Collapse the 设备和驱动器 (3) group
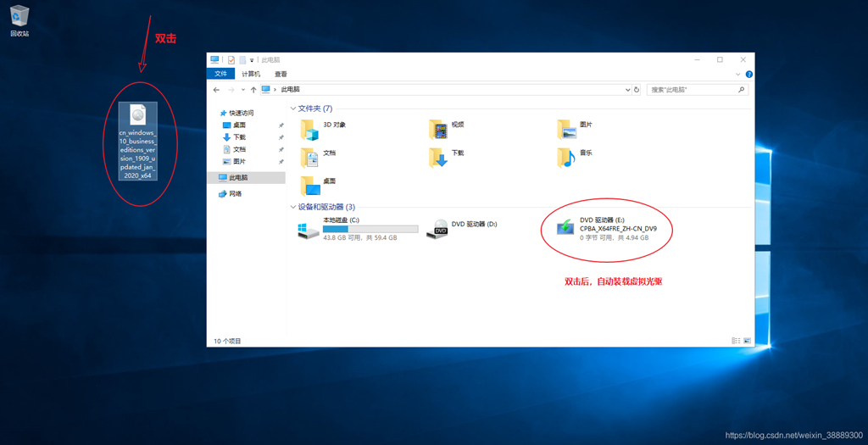The height and width of the screenshot is (445, 868). [293, 207]
